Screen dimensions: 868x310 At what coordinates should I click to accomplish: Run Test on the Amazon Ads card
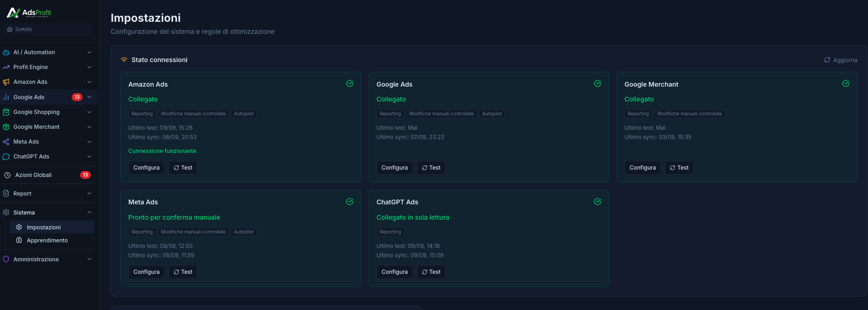pyautogui.click(x=183, y=168)
